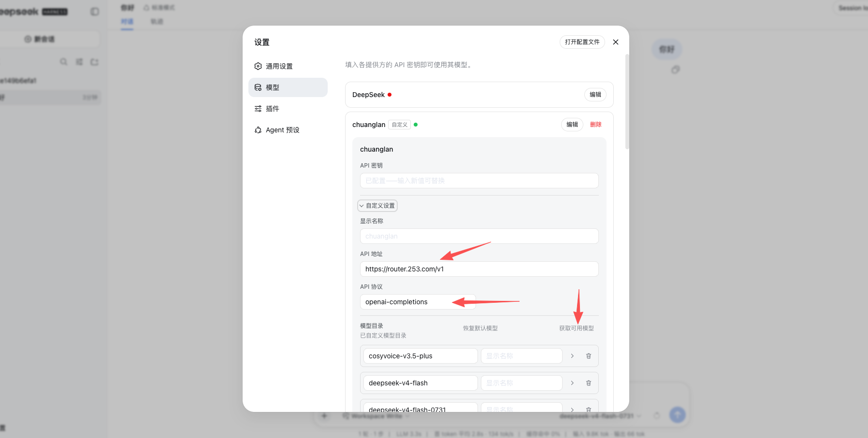This screenshot has width=868, height=438.
Task: Remove deepseek-v4-flash model via trash icon
Action: (589, 383)
